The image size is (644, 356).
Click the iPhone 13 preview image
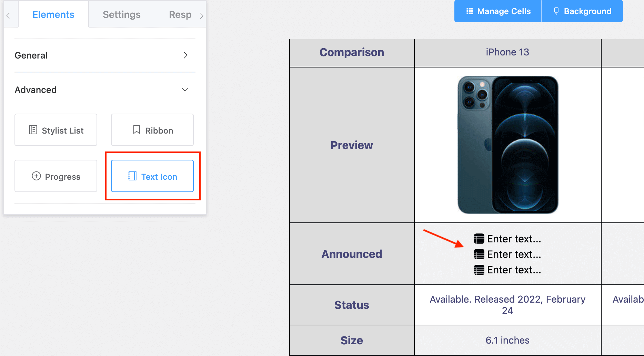point(507,145)
